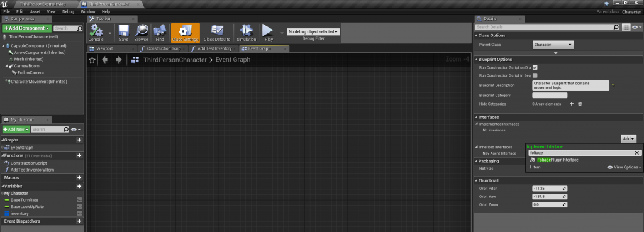
Task: Open interfaces Add dropdown
Action: tap(628, 139)
